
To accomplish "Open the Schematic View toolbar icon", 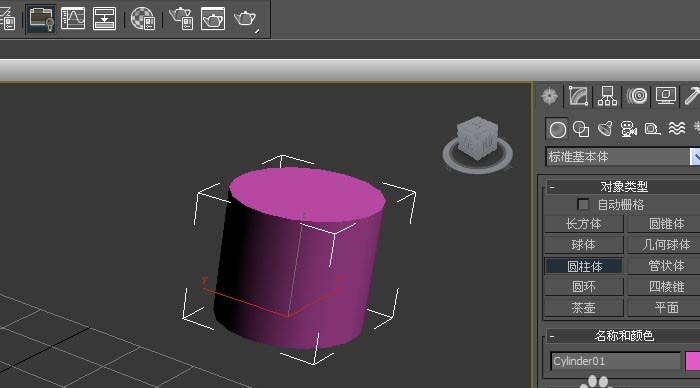I will pos(104,18).
